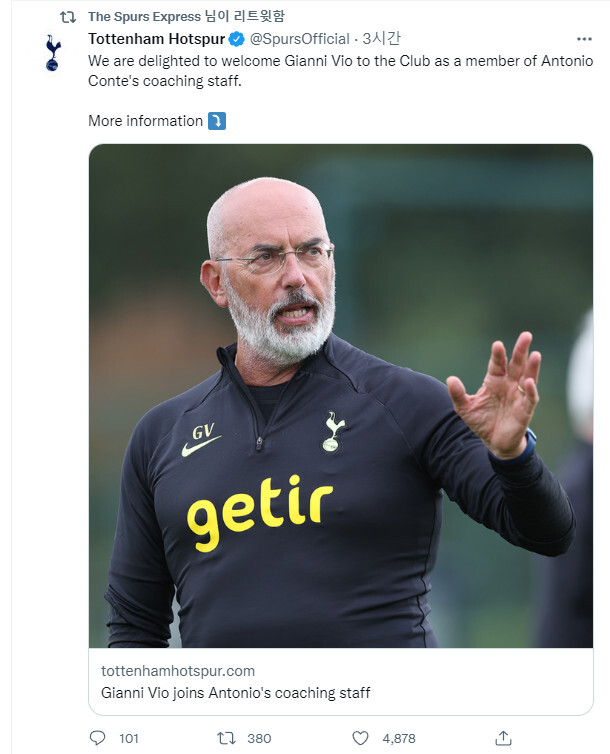The width and height of the screenshot is (610, 754).
Task: Click the Gianni Vio photo thumbnail
Action: (x=340, y=395)
